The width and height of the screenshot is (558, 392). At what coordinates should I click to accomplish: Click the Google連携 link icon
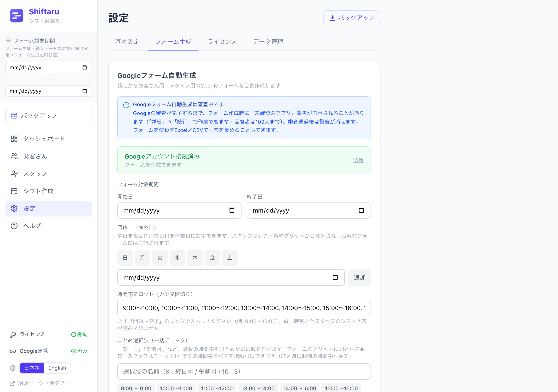13,351
